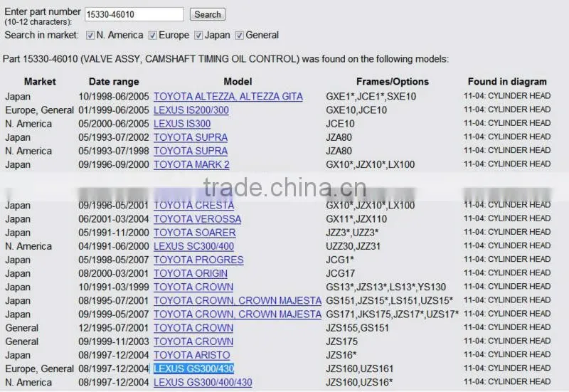
Task: Click the part number input field
Action: pos(134,14)
